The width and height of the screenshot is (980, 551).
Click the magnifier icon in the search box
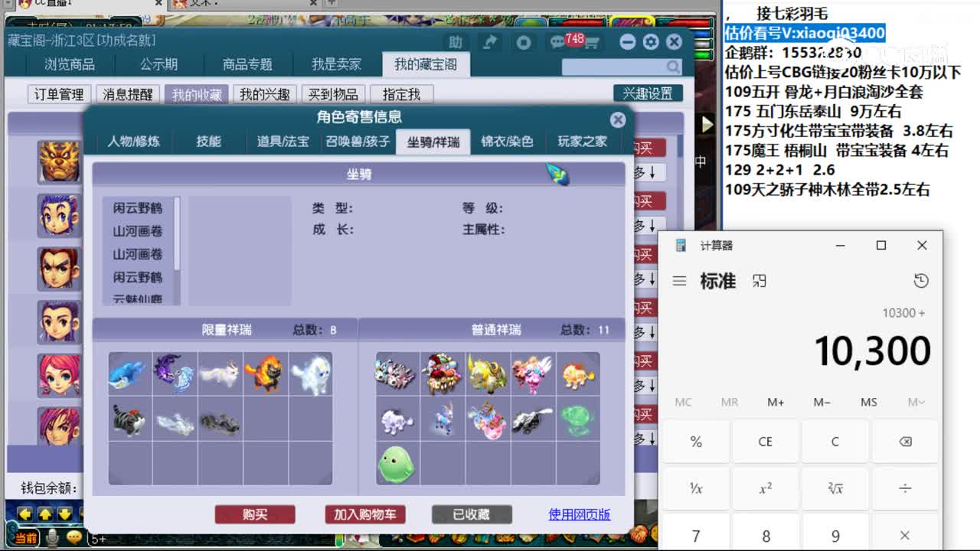pos(671,67)
